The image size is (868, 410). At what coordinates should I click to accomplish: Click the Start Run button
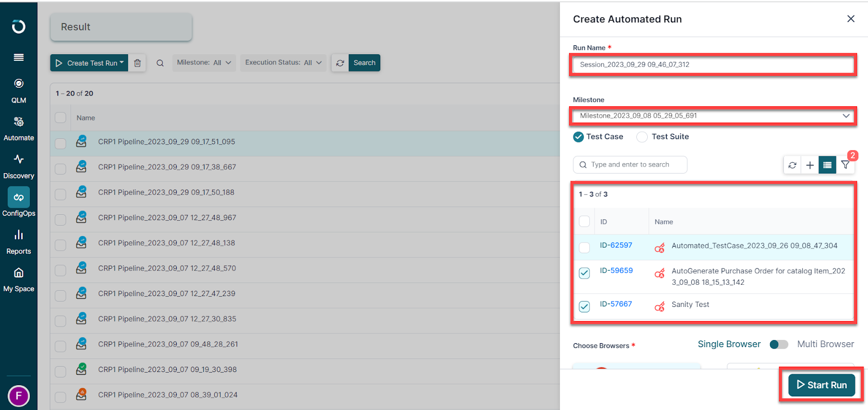click(x=821, y=385)
